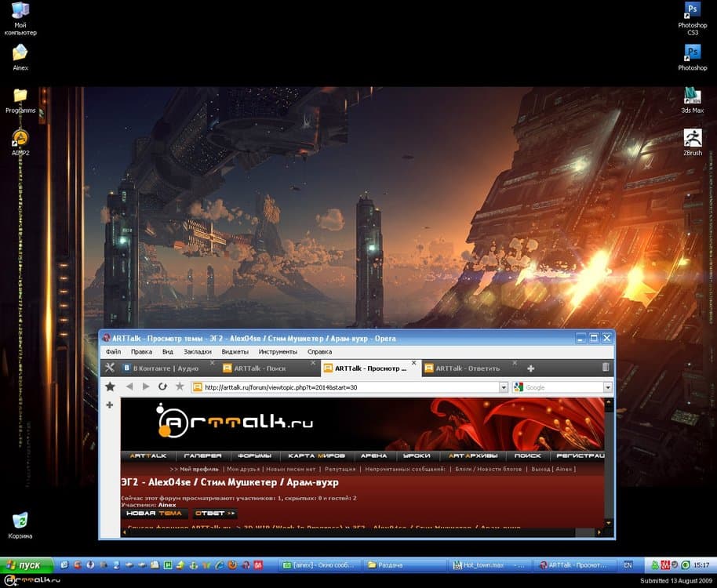Click the Reload page button in Opera
This screenshot has width=717, height=588.
click(162, 387)
